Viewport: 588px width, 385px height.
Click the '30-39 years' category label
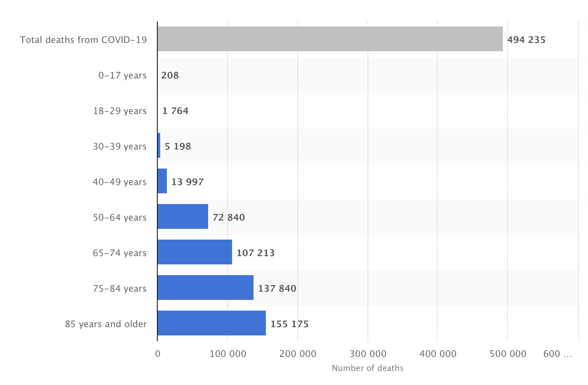120,147
